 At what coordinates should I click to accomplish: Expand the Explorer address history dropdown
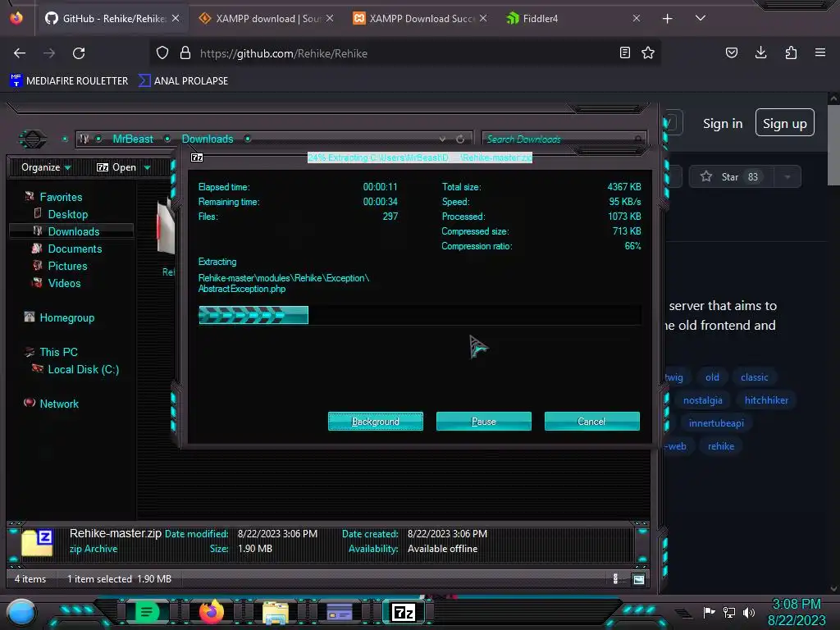(442, 139)
